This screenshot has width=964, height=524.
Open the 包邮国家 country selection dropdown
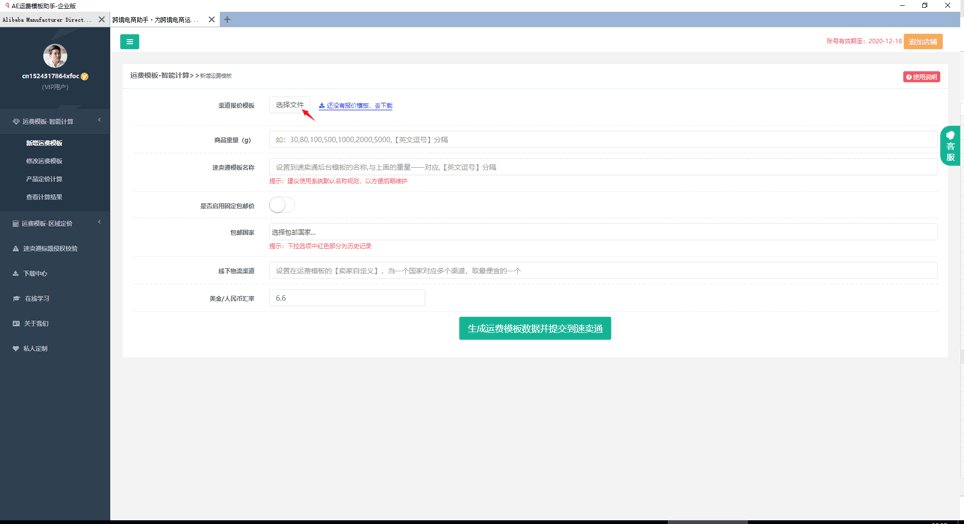602,232
